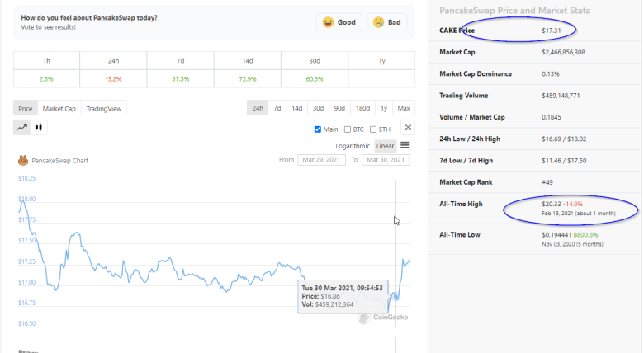Select the line chart icon

tap(22, 128)
